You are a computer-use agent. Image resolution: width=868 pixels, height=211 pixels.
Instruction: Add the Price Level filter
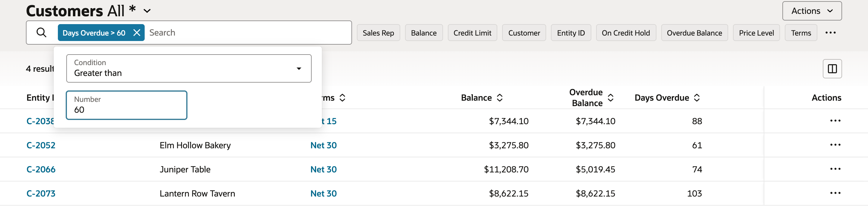756,33
